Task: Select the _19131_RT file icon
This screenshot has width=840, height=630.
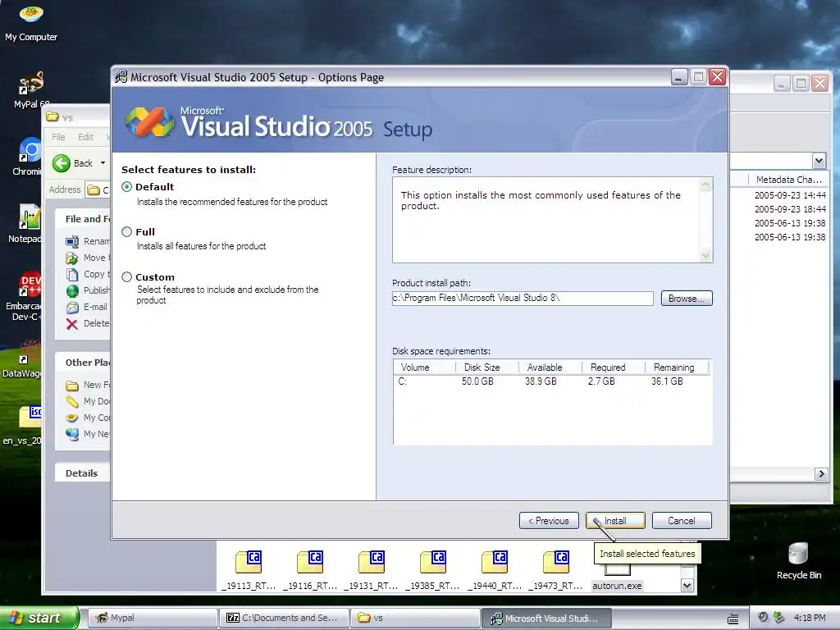Action: tap(372, 570)
